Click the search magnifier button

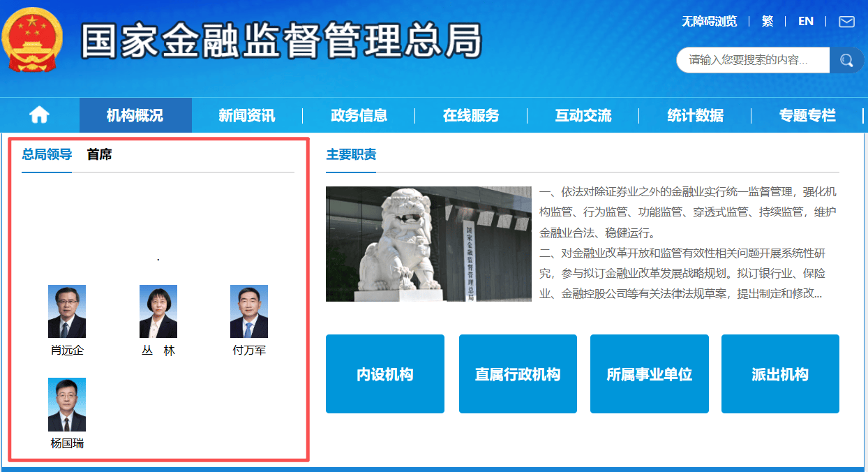[846, 60]
